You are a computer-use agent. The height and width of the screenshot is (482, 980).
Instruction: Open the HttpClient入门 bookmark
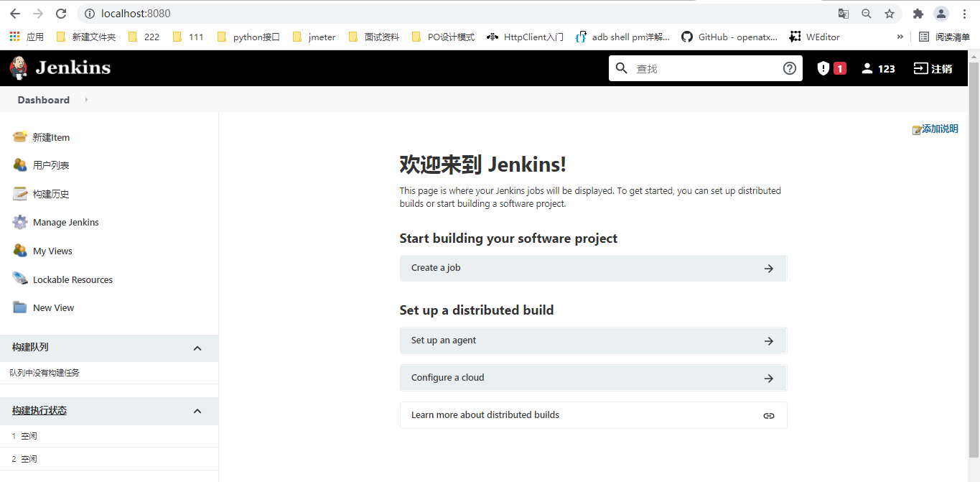pos(525,37)
